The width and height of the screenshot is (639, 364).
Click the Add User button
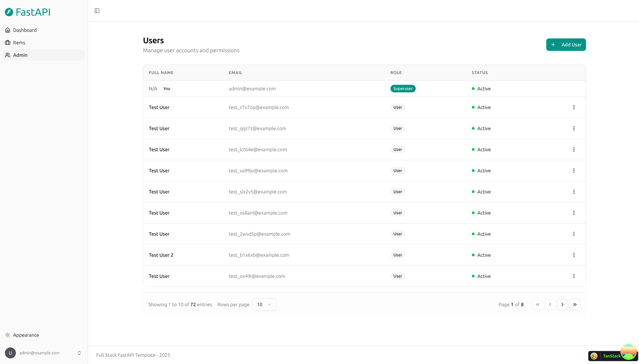coord(566,45)
